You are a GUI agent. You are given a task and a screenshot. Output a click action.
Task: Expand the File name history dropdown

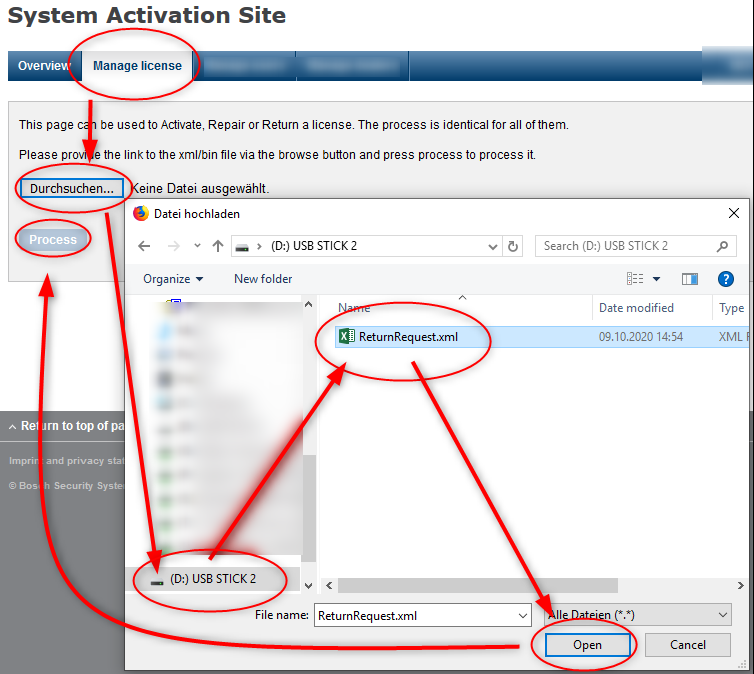[x=522, y=616]
